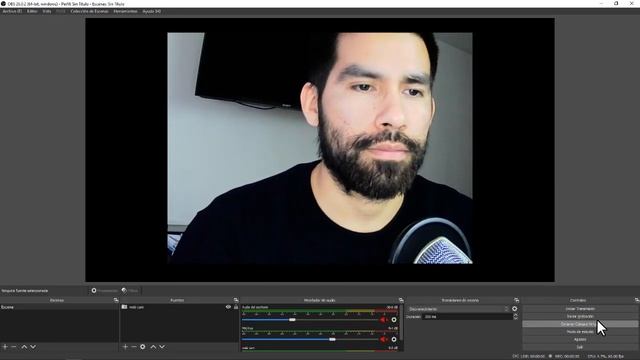Remove the selected source in the Fuentes panel
Image resolution: width=640 pixels, height=360 pixels.
133,347
